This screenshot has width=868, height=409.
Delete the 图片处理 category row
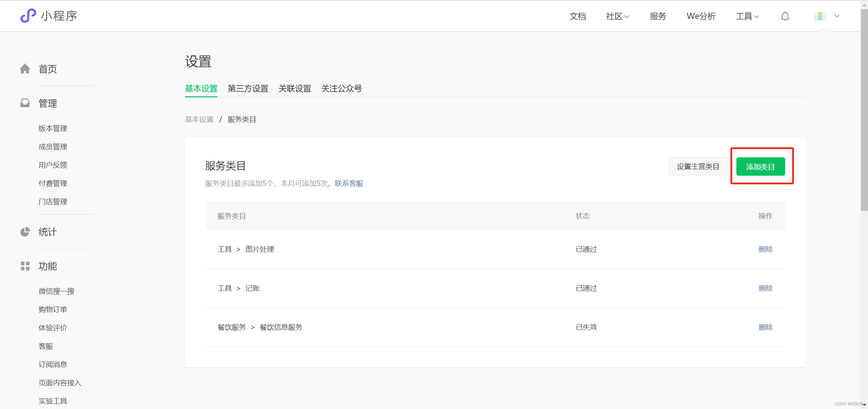[765, 249]
